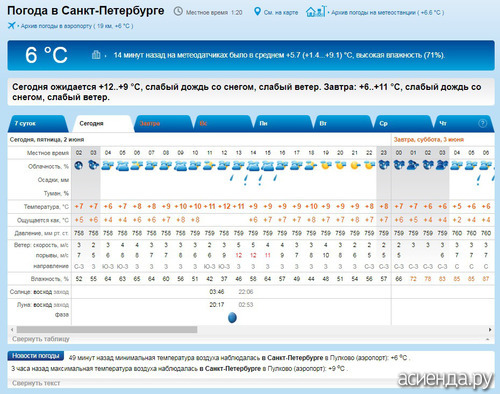The height and width of the screenshot is (394, 500).
Task: Click the help question mark icon on tabs
Action: [482, 123]
